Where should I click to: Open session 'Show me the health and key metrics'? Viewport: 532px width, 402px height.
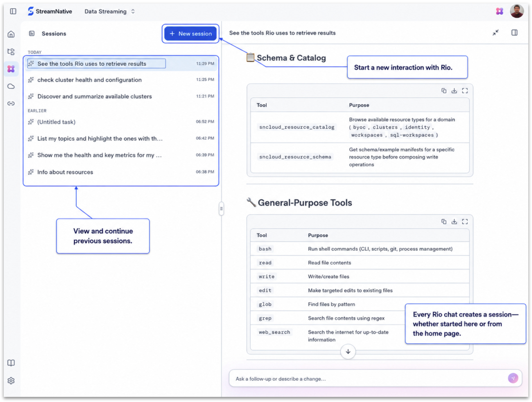coord(121,155)
